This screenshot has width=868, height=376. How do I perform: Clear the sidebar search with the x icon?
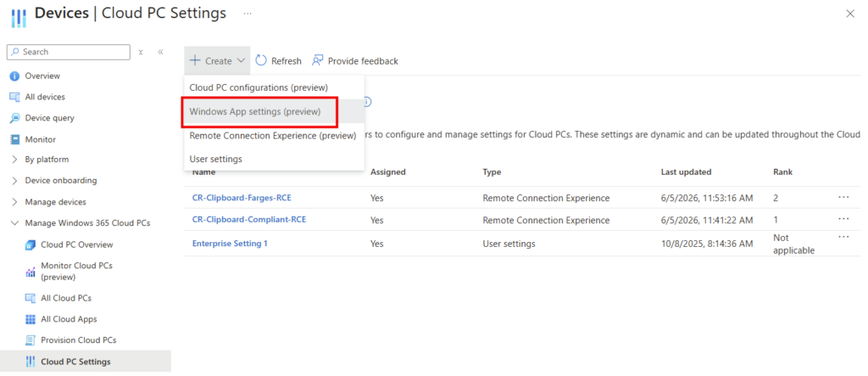pos(141,52)
